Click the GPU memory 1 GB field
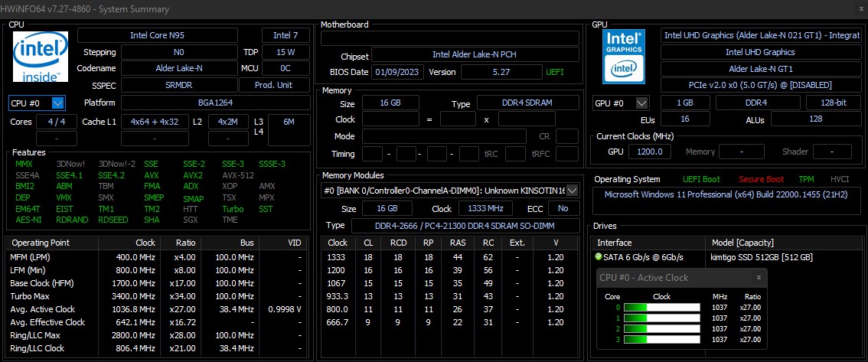 (x=685, y=103)
